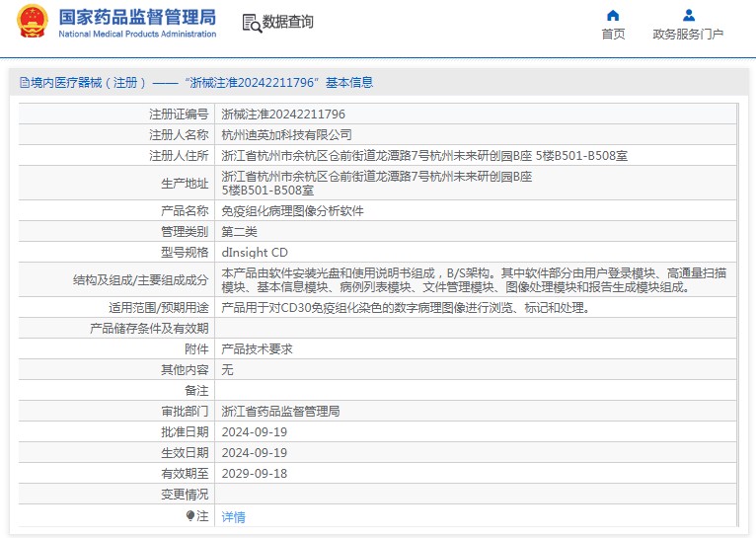Open the 详情 link
Image resolution: width=756 pixels, height=538 pixels.
pyautogui.click(x=233, y=517)
